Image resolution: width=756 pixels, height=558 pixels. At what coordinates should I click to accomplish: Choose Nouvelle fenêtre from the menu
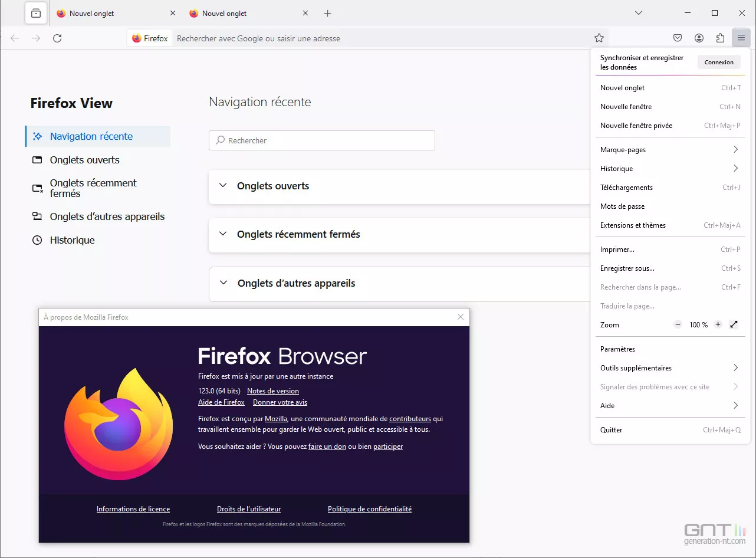[x=670, y=107]
